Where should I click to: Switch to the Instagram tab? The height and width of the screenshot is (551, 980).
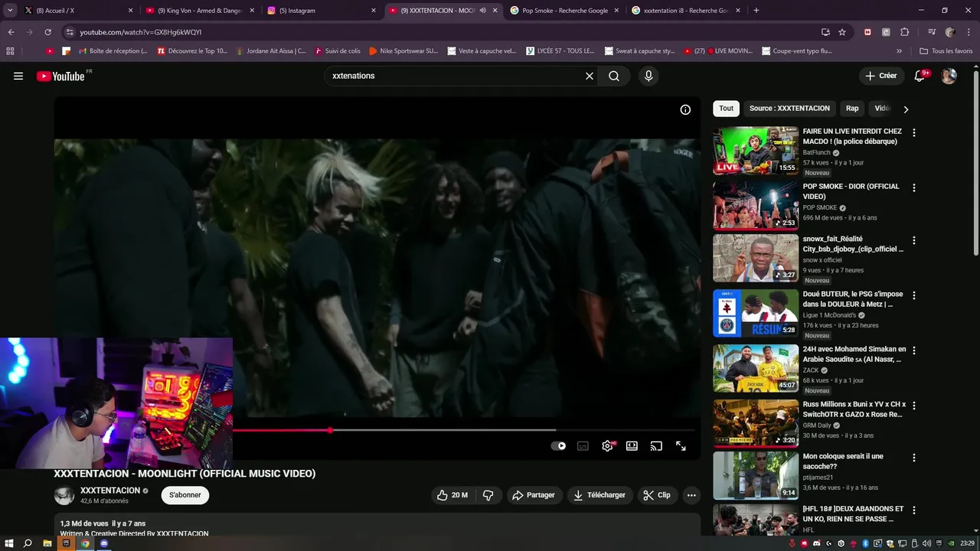[x=320, y=11]
